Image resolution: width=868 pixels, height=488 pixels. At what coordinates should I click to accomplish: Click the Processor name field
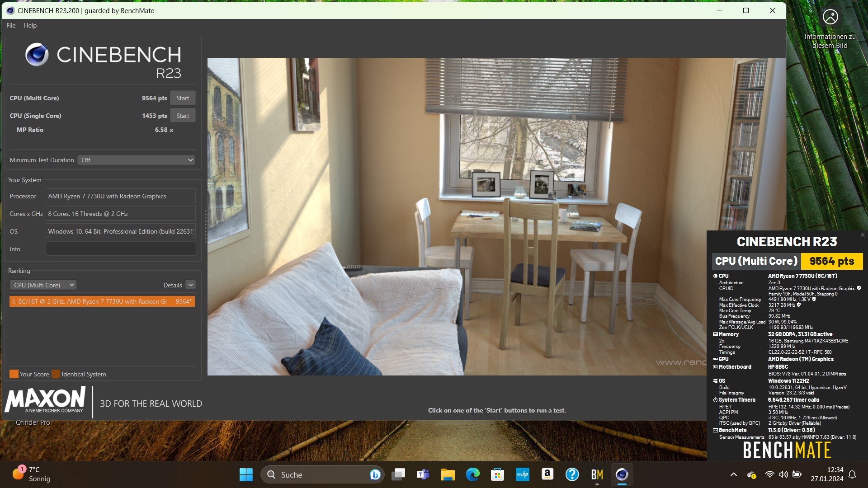(x=121, y=196)
